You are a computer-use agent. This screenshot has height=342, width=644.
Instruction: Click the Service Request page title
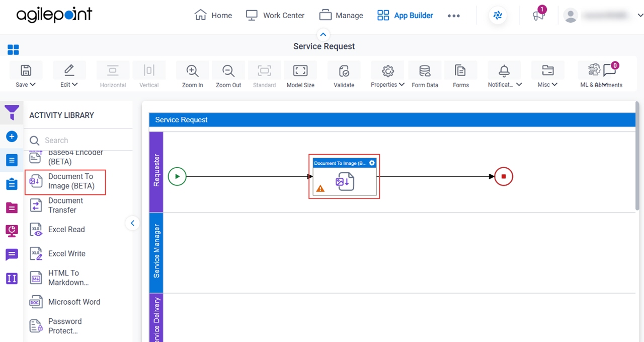tap(324, 46)
